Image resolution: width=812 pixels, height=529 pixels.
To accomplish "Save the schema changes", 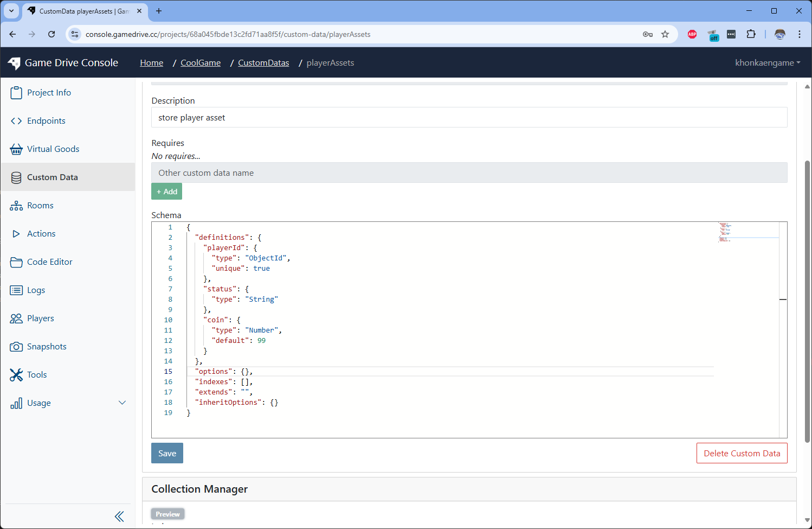I will click(167, 453).
